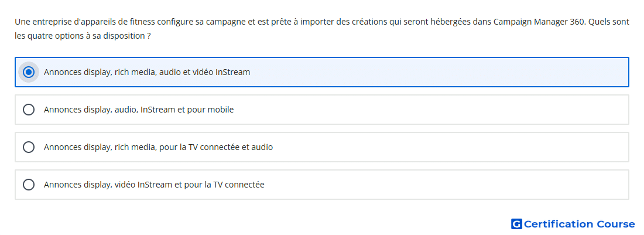Choose the radio button for TV connectée et audio

[28, 147]
